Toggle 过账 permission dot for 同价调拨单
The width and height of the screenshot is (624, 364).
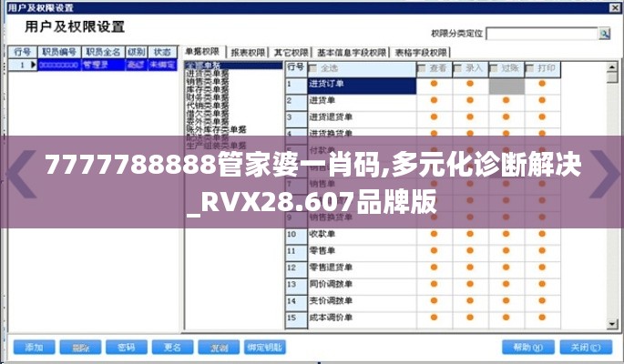(x=506, y=284)
